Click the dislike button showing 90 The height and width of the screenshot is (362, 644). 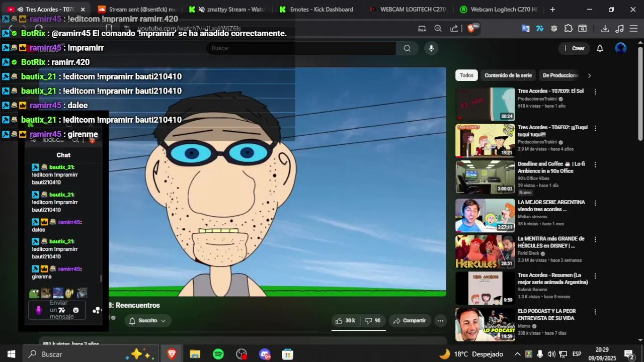pyautogui.click(x=373, y=321)
